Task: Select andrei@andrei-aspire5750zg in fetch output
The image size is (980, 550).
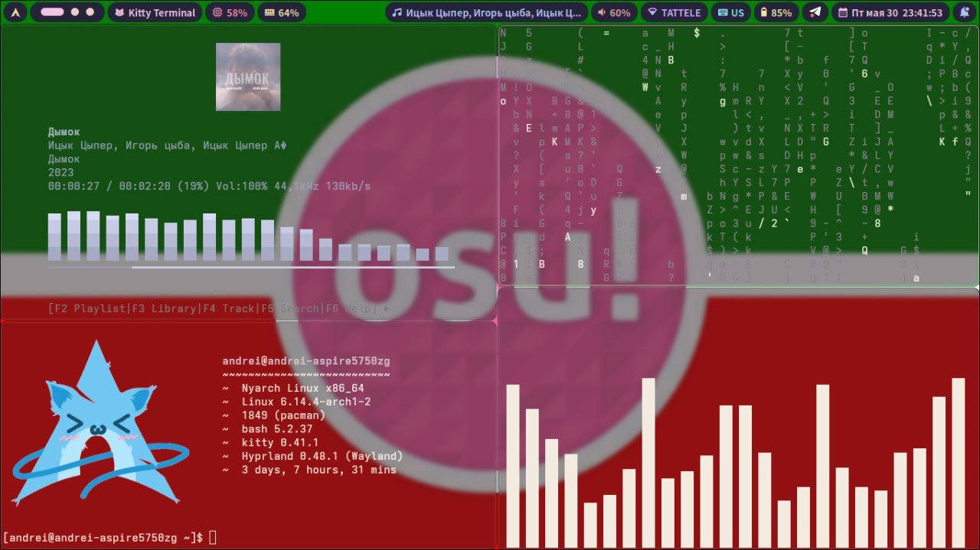Action: (x=306, y=360)
